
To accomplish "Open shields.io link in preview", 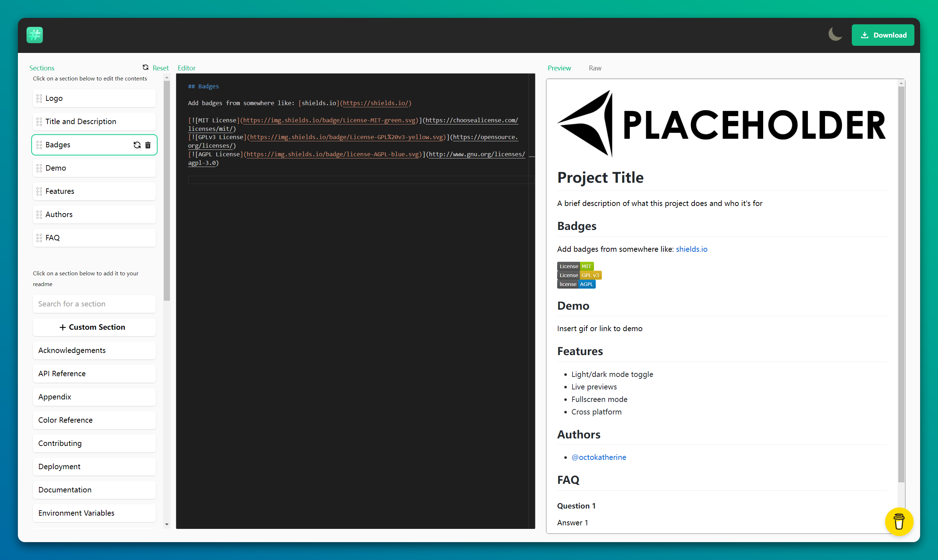I will [691, 249].
